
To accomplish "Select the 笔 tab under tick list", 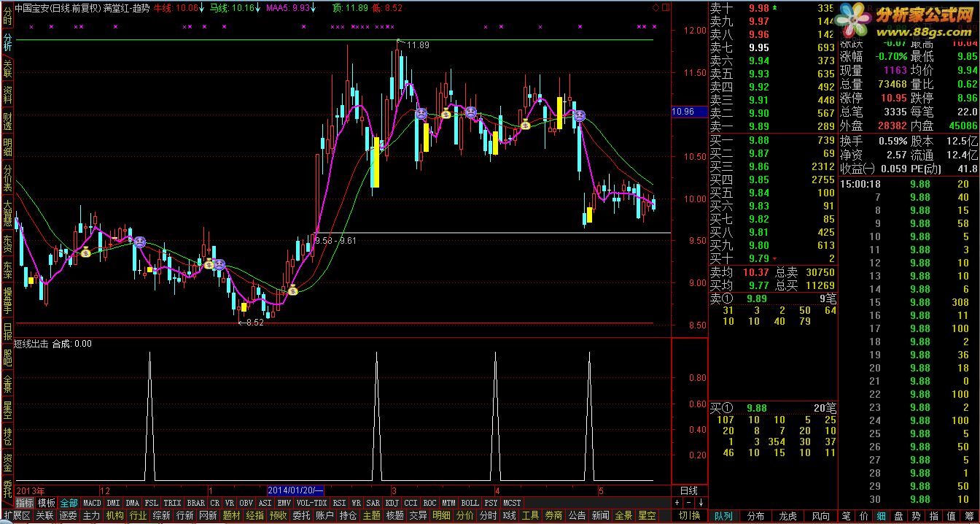I will (847, 516).
